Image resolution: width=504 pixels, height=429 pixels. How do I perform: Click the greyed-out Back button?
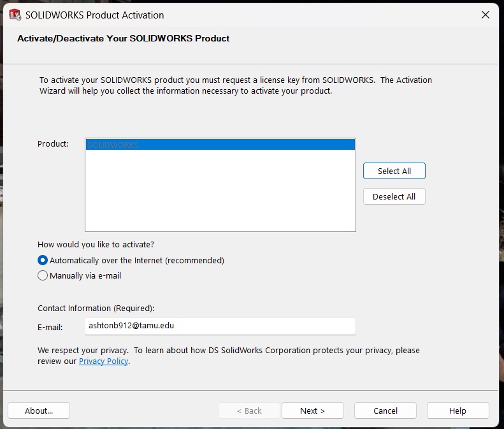point(249,411)
